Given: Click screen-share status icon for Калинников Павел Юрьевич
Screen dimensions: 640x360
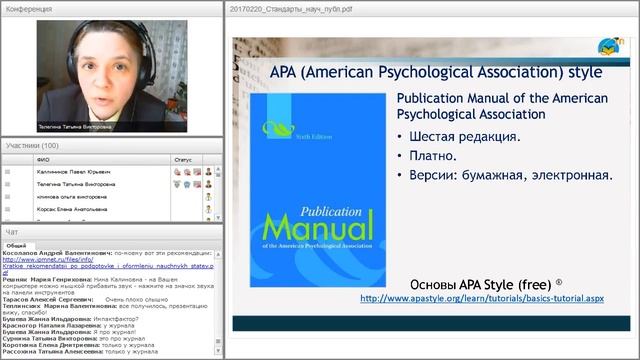Looking at the screenshot, I should (197, 172).
